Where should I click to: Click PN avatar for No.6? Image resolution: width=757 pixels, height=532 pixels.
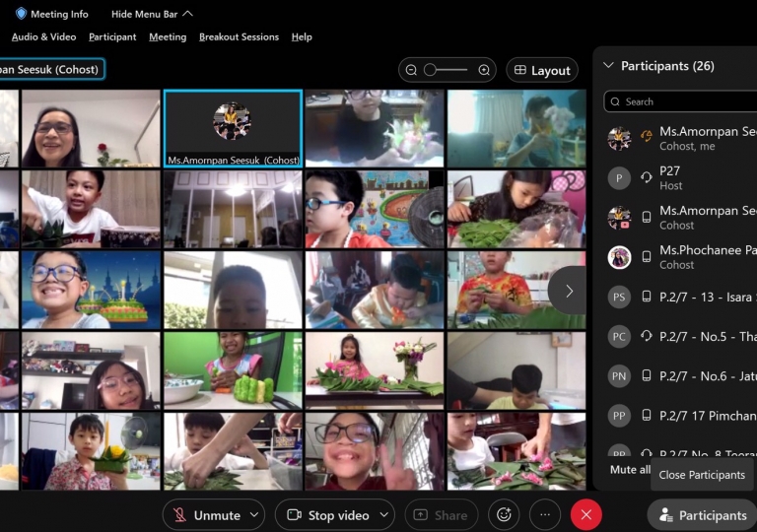pos(619,376)
